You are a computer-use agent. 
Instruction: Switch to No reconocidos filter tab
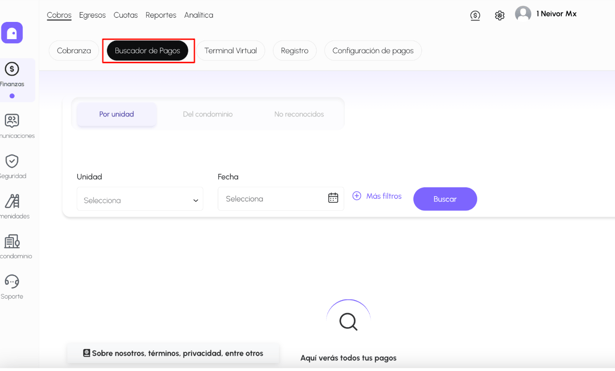click(x=299, y=114)
